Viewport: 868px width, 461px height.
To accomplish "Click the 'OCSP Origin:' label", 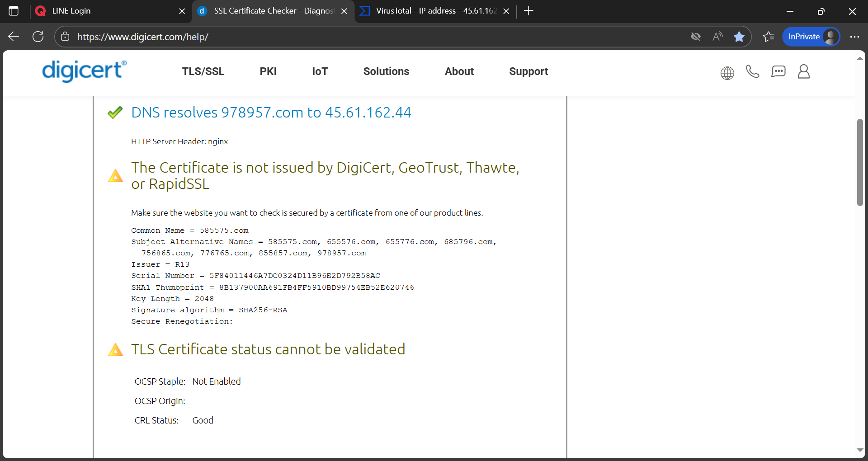I will click(160, 401).
